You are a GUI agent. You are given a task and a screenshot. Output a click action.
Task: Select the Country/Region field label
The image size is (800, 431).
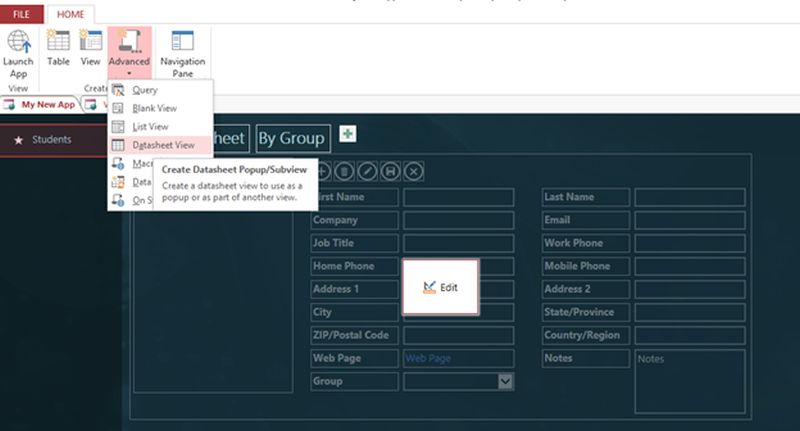tap(586, 335)
